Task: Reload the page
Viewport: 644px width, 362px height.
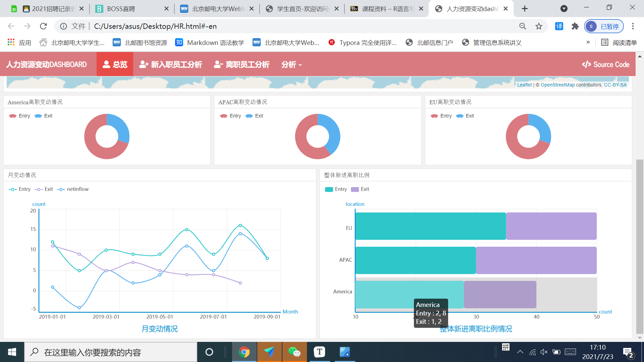Action: 43,26
